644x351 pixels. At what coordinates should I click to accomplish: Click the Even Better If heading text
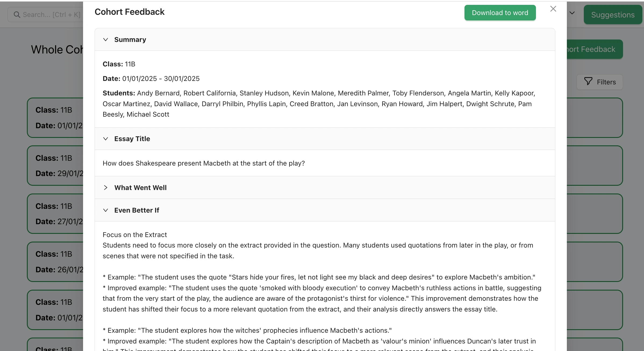(x=137, y=210)
